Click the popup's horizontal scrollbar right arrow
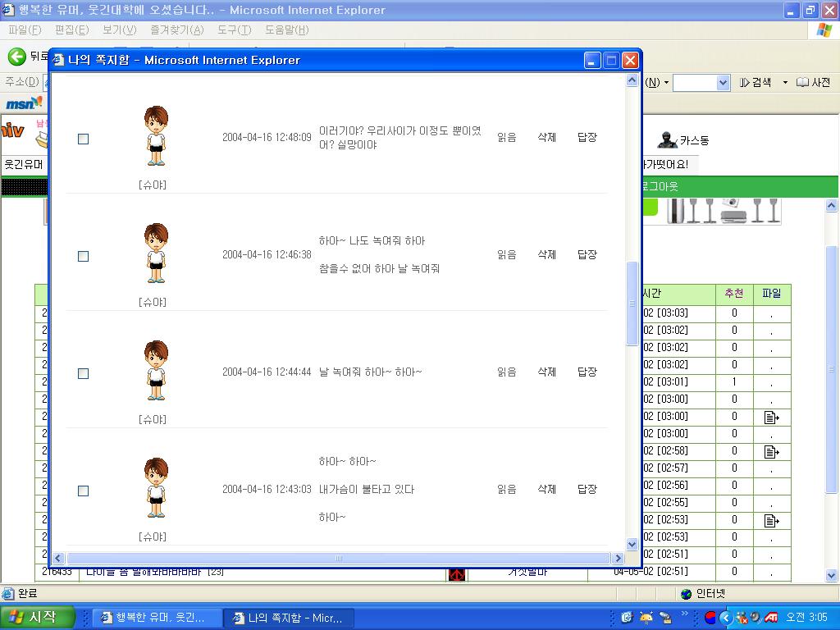 (x=617, y=558)
